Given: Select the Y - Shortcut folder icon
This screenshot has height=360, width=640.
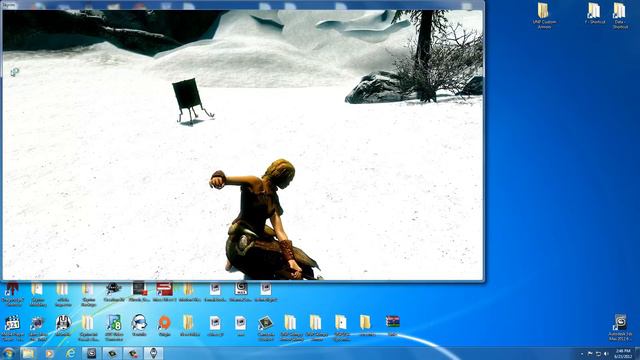Looking at the screenshot, I should 595,13.
